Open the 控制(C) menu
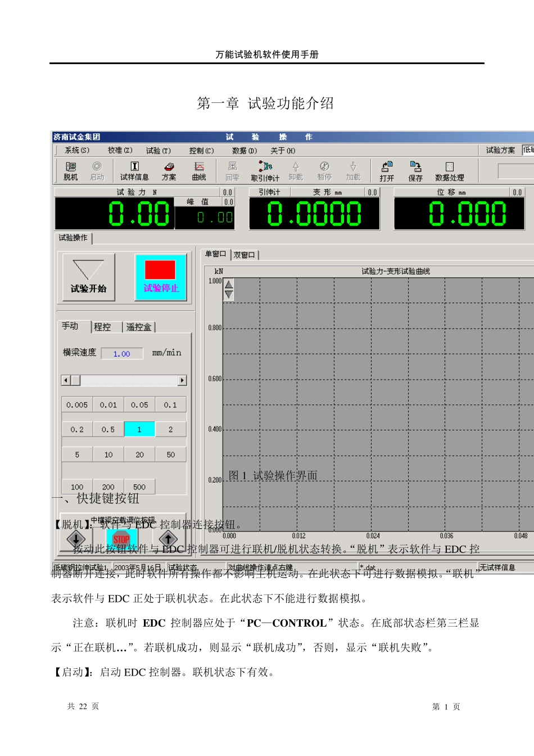534x756 pixels. [201, 150]
